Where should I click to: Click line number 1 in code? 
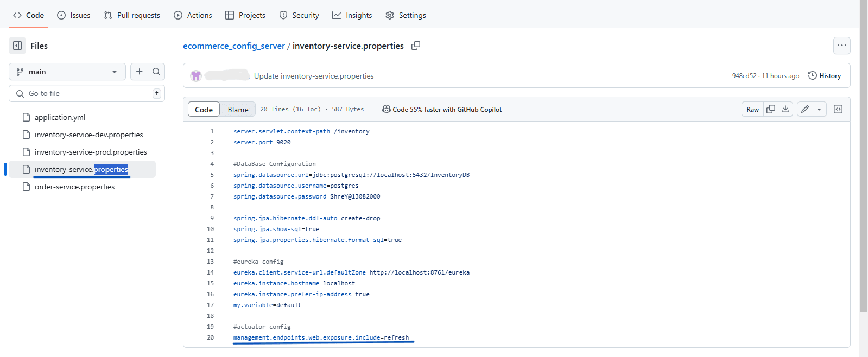pyautogui.click(x=212, y=131)
